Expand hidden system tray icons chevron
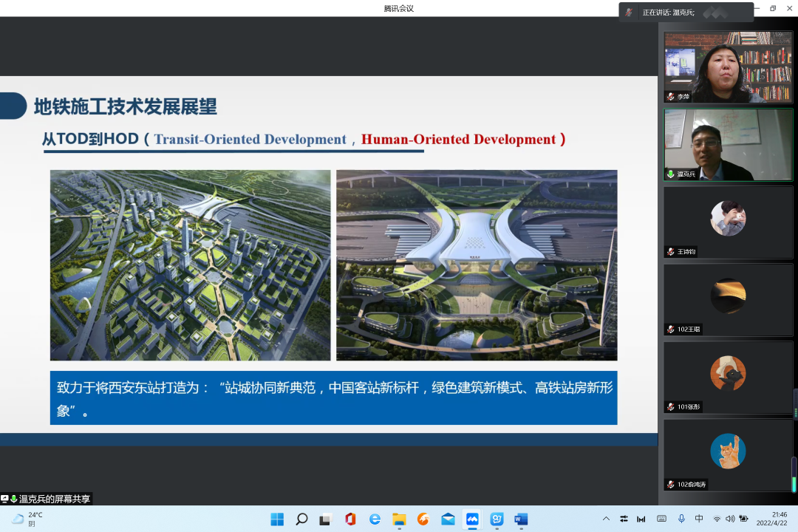This screenshot has height=532, width=798. tap(606, 519)
